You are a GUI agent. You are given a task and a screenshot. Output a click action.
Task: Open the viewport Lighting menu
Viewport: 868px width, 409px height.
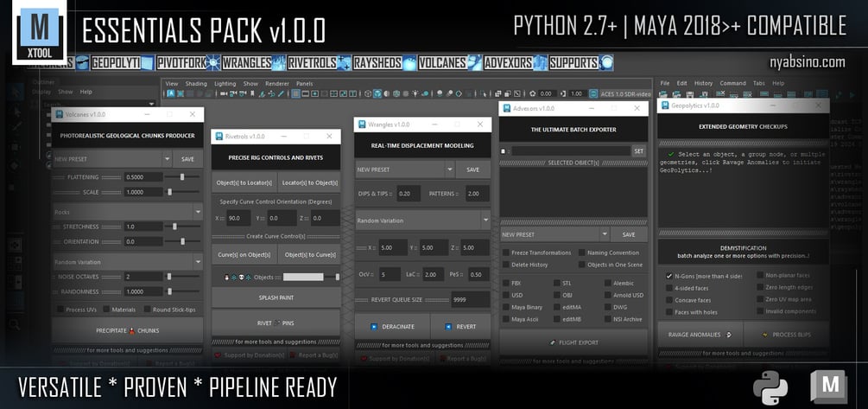225,84
